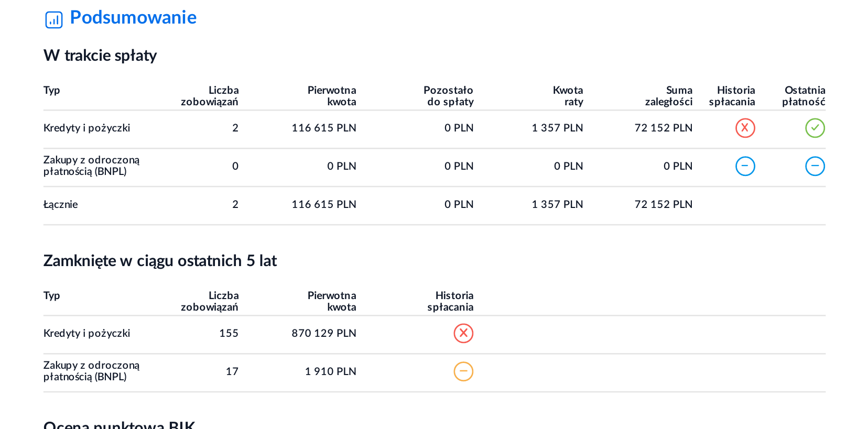Click orange minus icon in closed BNPL row
Viewport: 868px width, 429px height.
pyautogui.click(x=463, y=371)
